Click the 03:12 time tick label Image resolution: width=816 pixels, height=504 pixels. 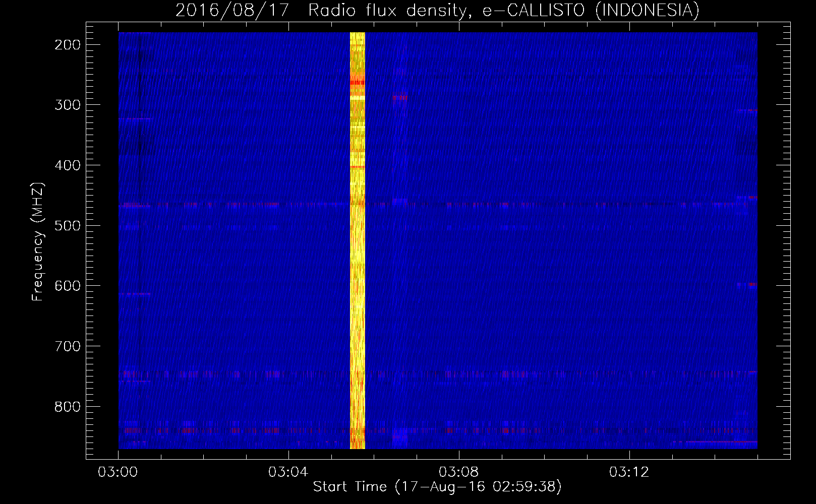(629, 472)
